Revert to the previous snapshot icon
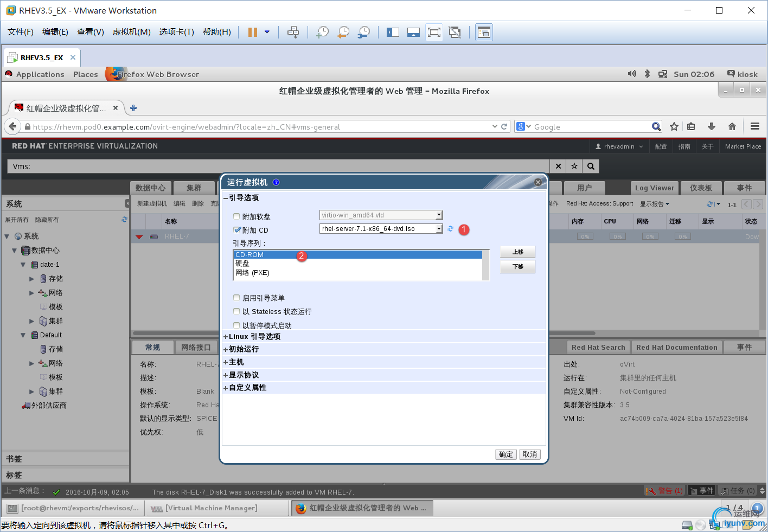Screen dimensions: 768x532 click(x=343, y=32)
